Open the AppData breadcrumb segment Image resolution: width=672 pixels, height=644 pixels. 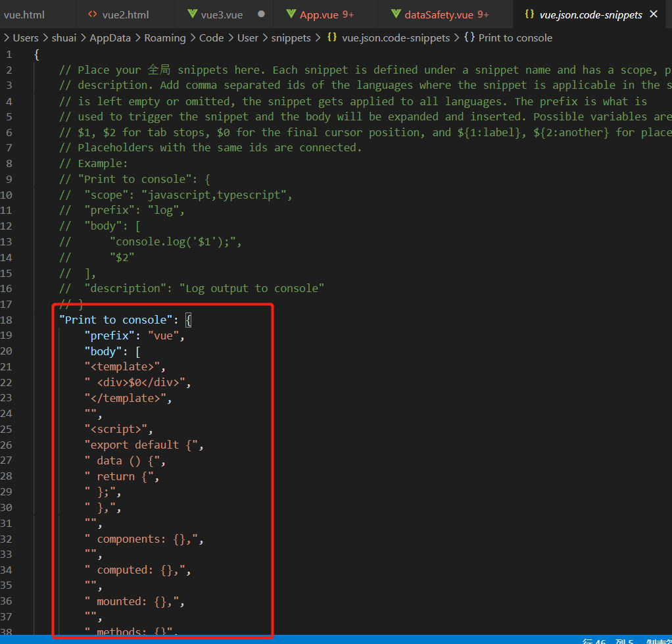pos(110,37)
